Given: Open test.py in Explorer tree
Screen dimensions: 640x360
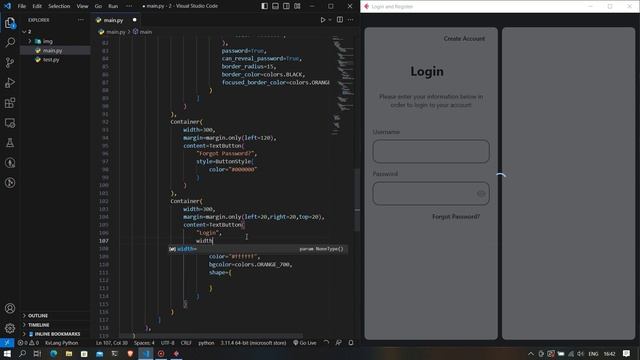Looking at the screenshot, I should (x=55, y=60).
